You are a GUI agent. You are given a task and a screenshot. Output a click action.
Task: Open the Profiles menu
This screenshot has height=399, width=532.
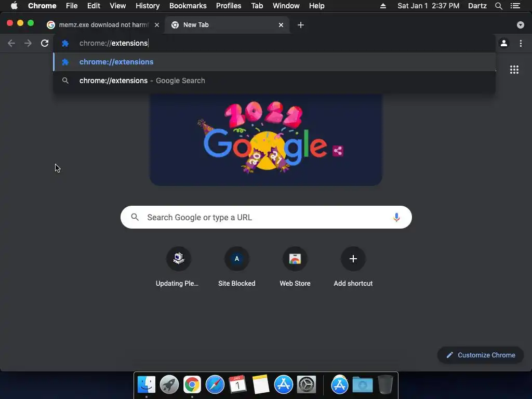click(229, 6)
